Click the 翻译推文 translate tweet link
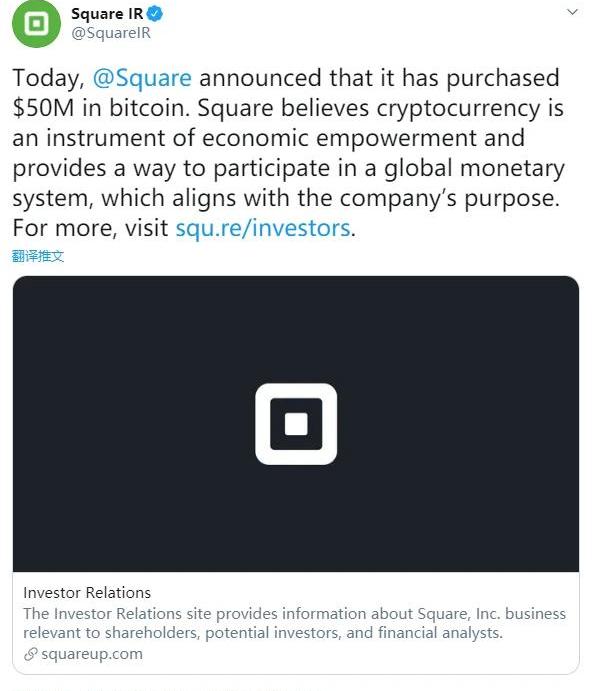Screen dimensions: 593x691 pos(38,256)
